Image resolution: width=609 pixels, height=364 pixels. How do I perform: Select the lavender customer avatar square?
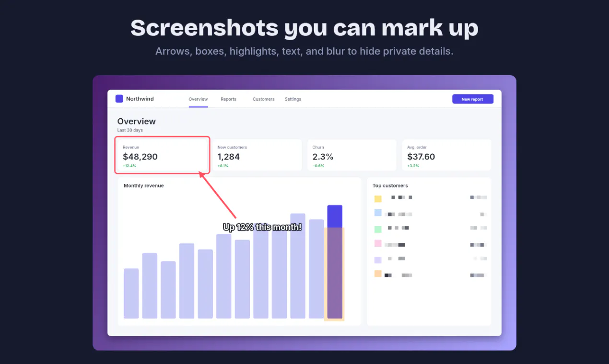coord(378,260)
